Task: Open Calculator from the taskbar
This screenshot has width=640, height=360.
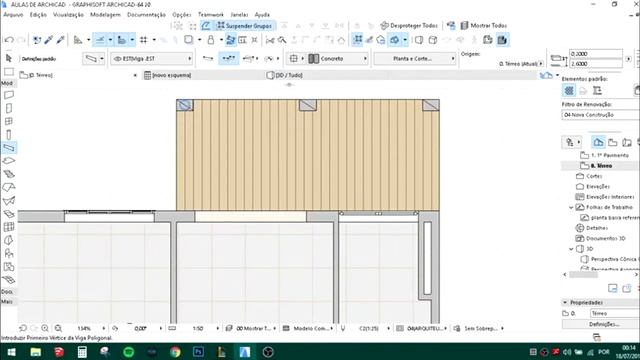Action: tap(82, 352)
